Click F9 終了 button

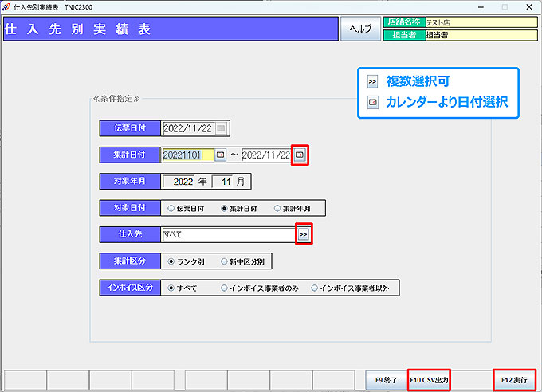387,380
